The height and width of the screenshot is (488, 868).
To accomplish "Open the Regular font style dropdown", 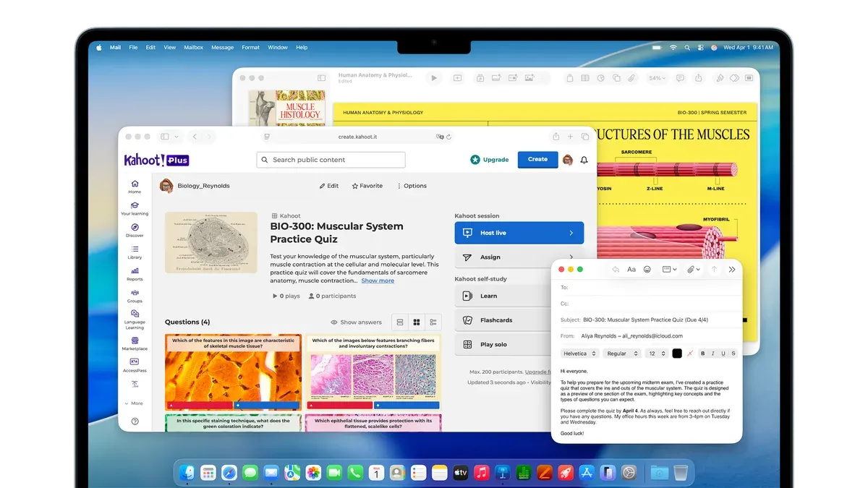I will 622,354.
